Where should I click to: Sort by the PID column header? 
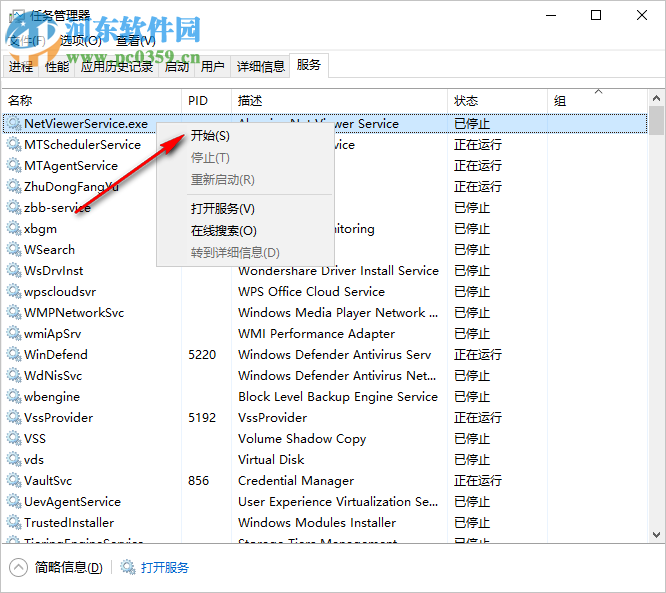pyautogui.click(x=207, y=101)
